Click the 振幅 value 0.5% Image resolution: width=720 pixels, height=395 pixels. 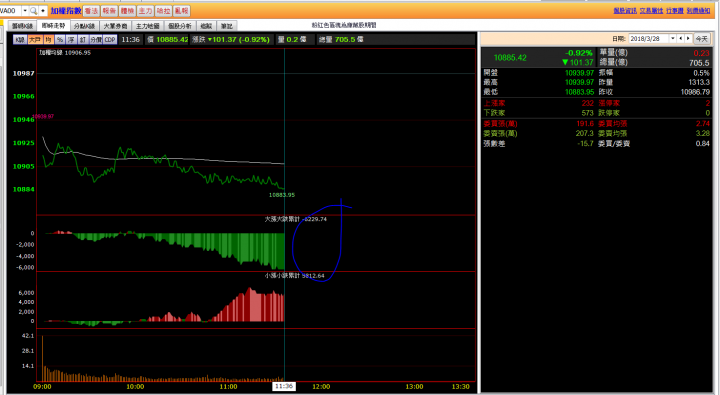(702, 73)
